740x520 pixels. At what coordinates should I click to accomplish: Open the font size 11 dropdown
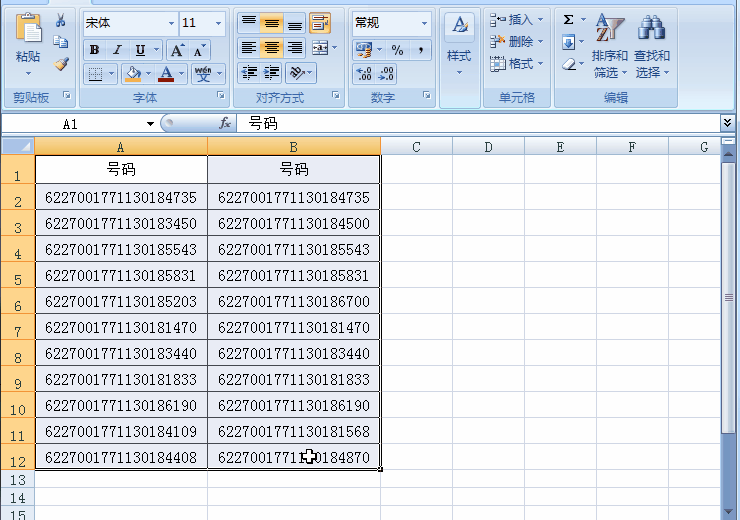point(218,23)
